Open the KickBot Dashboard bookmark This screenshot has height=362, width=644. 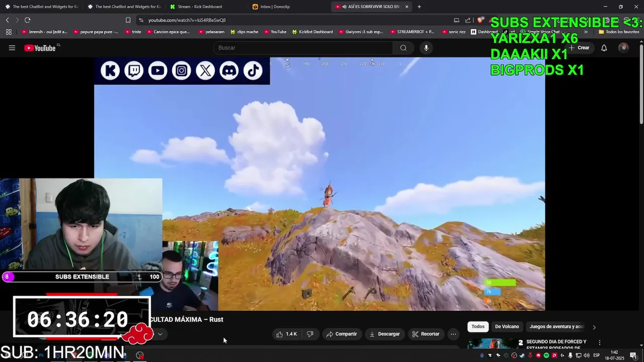(x=312, y=32)
